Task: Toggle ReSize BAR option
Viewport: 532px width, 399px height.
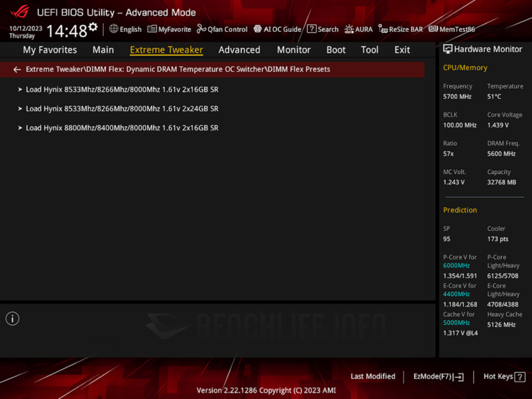Action: (x=400, y=29)
